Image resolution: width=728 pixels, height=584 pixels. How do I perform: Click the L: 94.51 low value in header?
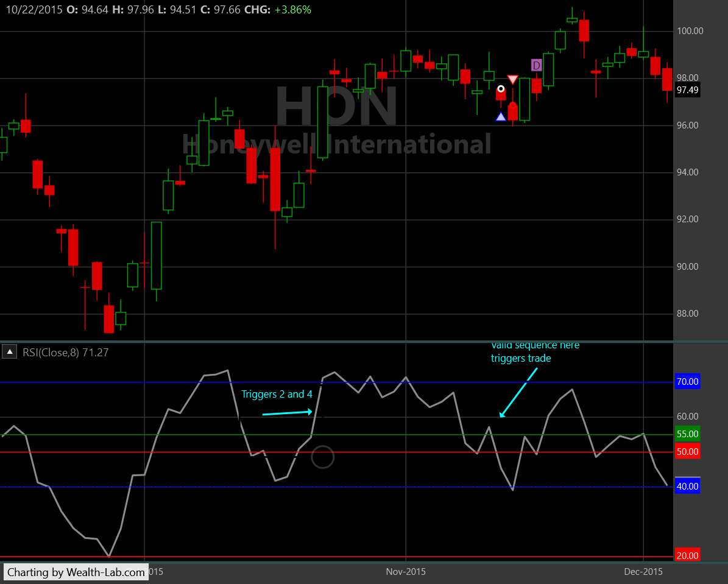(177, 10)
